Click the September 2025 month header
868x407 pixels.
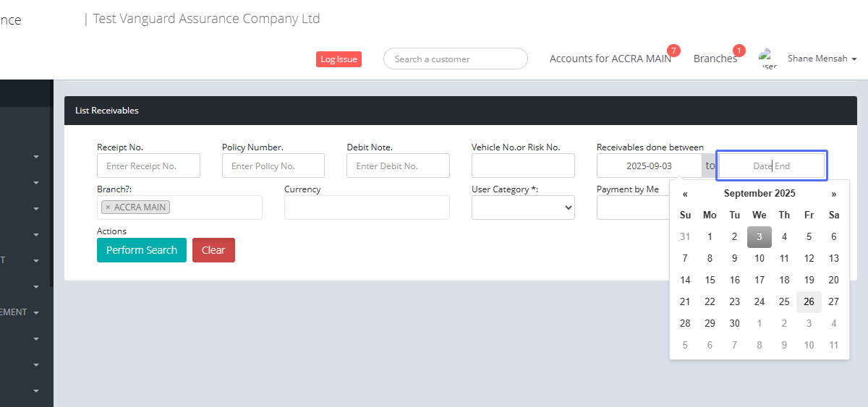click(759, 194)
